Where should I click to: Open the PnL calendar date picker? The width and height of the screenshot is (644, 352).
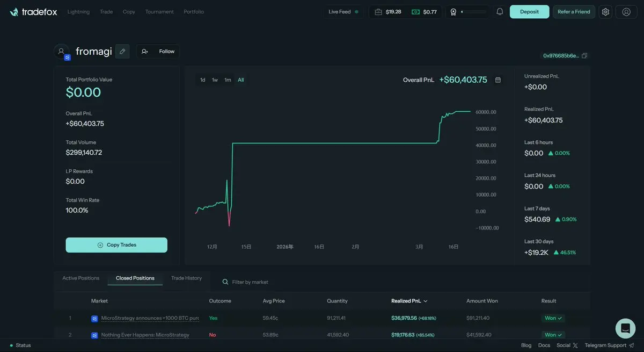(x=498, y=80)
